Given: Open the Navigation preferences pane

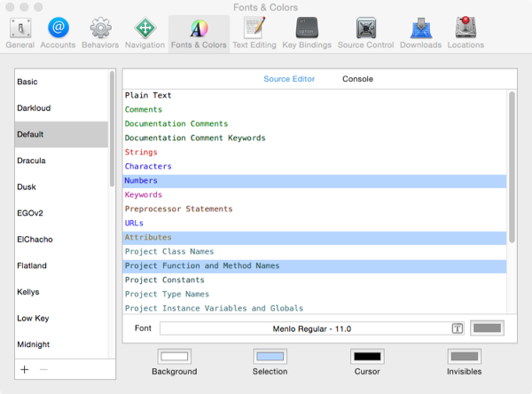Looking at the screenshot, I should pos(144,32).
